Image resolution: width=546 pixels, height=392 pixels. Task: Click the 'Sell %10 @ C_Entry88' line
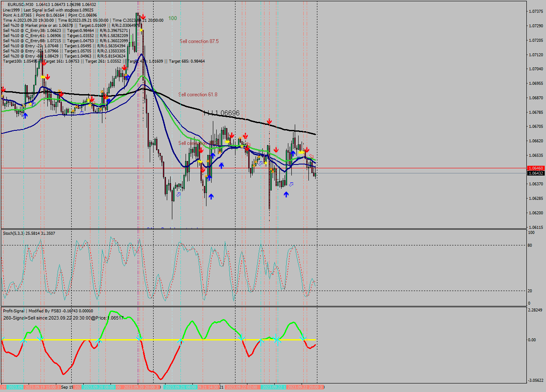click(66, 40)
